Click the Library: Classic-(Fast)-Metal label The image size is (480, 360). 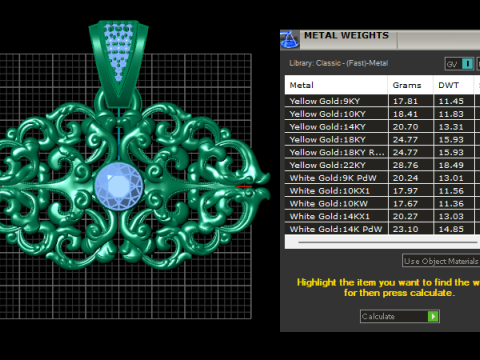(339, 63)
